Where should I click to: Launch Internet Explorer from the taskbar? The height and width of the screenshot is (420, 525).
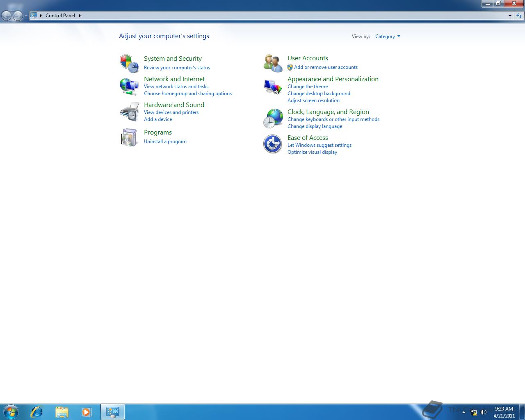coord(37,412)
